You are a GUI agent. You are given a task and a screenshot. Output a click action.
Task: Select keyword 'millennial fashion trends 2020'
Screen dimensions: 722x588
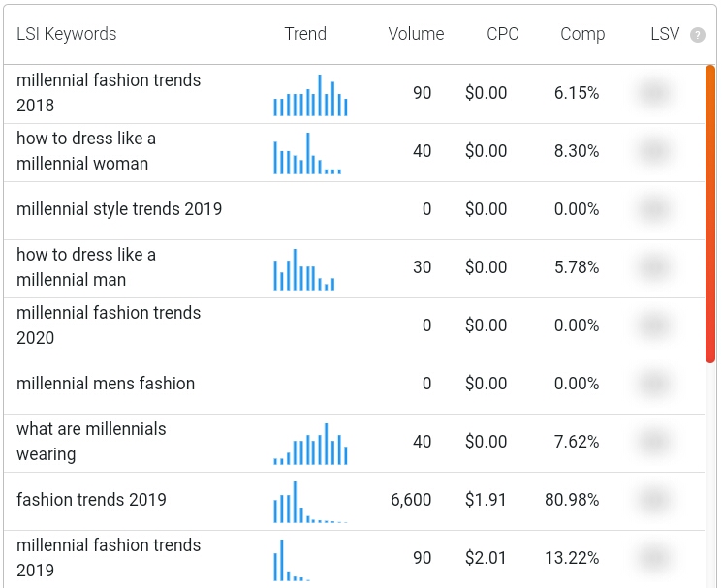click(109, 325)
